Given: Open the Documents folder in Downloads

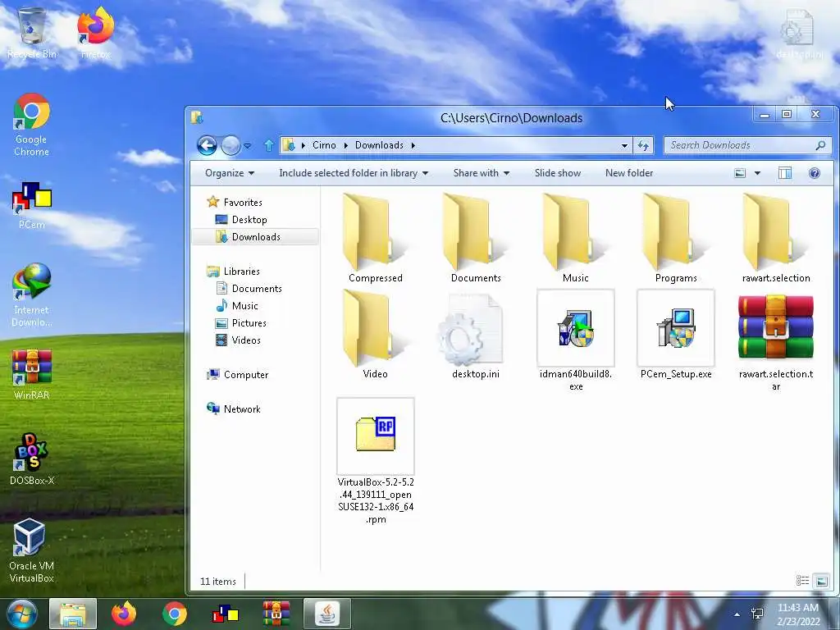Looking at the screenshot, I should [475, 238].
